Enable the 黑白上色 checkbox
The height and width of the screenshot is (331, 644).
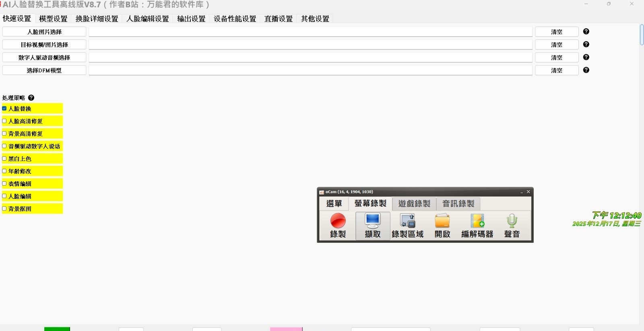pyautogui.click(x=4, y=159)
